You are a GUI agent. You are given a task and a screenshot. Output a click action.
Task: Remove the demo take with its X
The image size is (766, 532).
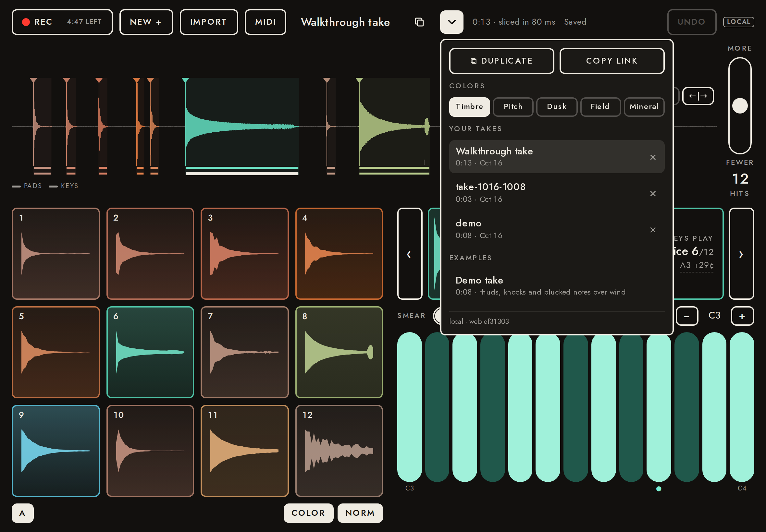(x=653, y=230)
